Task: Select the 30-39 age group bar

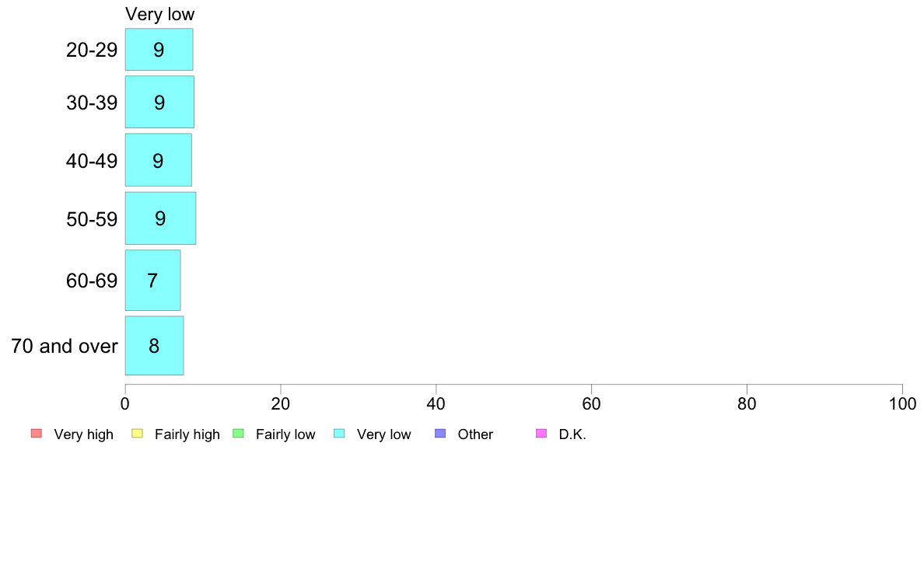Action: click(x=159, y=102)
